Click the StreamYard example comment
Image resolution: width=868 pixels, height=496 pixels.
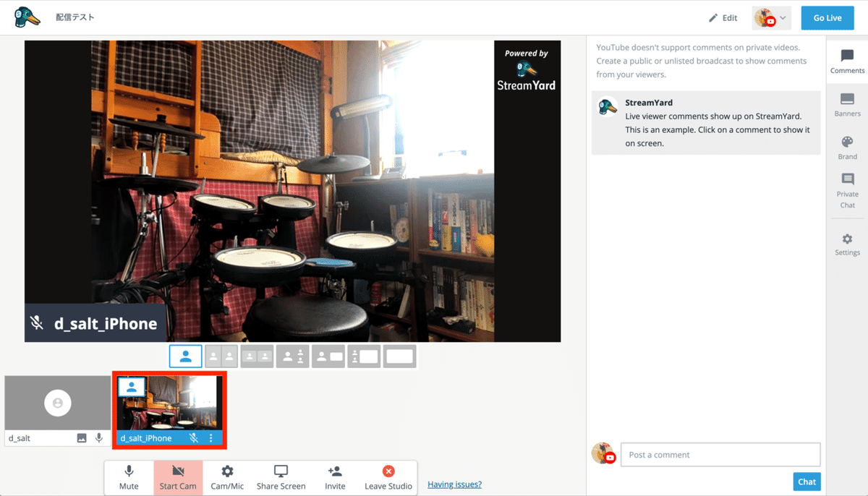(706, 123)
